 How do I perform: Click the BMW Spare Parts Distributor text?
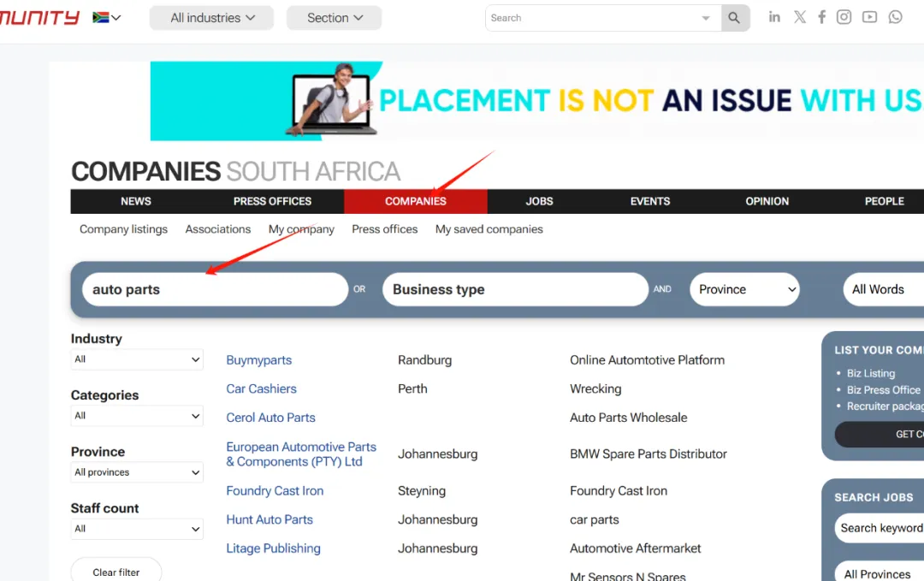[x=649, y=454]
